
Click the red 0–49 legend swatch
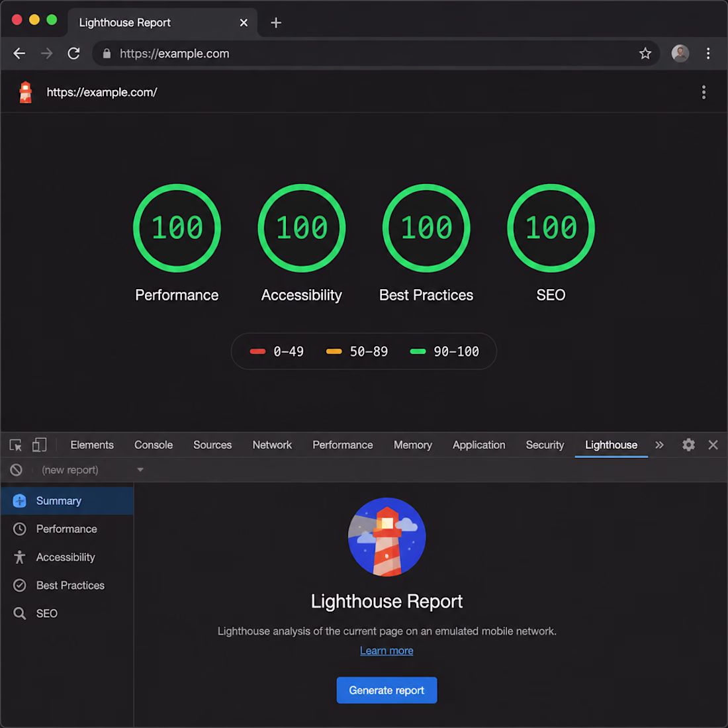257,351
